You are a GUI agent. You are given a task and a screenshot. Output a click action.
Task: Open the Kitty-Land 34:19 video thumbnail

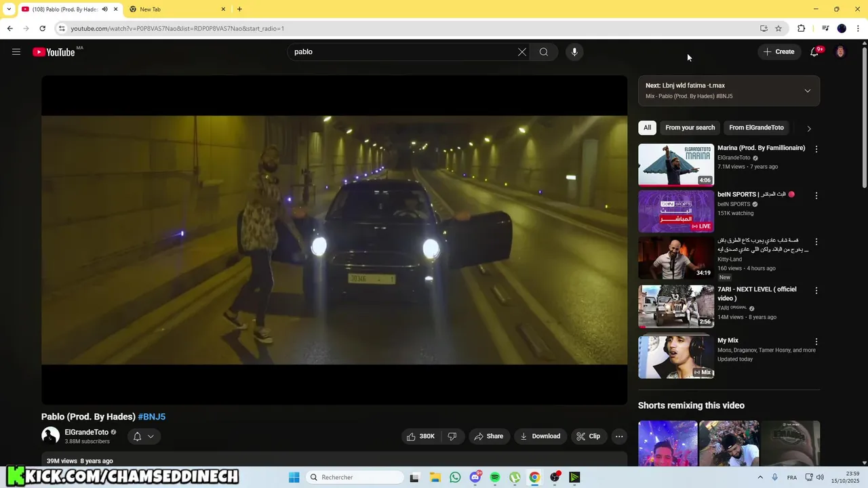coord(676,258)
